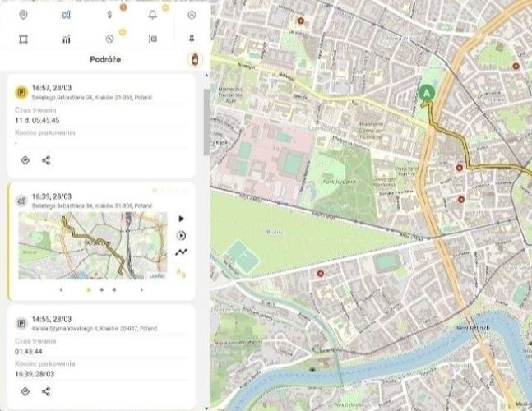Screen dimensions: 532x411
Task: Open the bar chart statistics tab
Action: coord(66,39)
